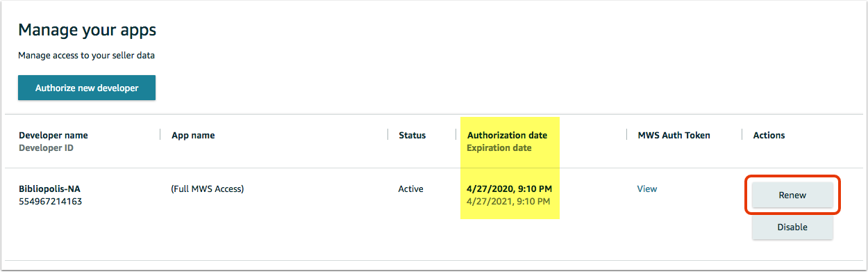Click the App name column header
Screen dimensions: 868x272
[193, 135]
